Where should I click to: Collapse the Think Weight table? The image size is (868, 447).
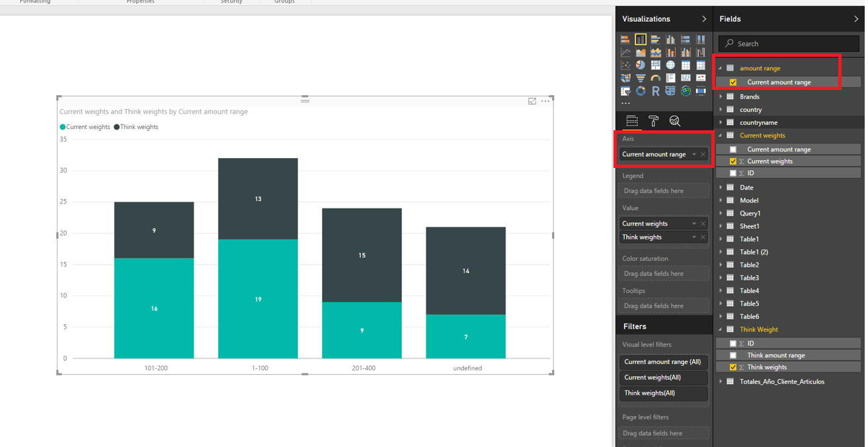click(721, 329)
